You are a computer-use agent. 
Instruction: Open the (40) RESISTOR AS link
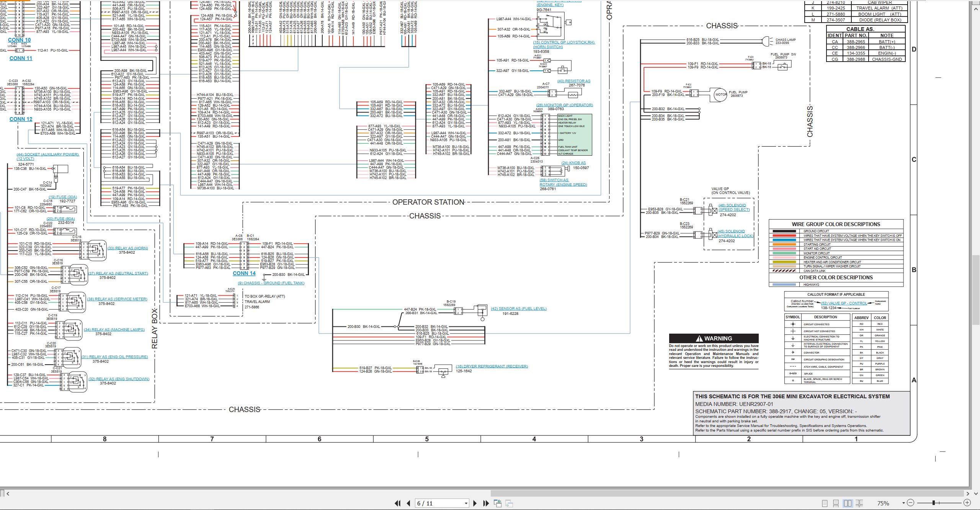[x=574, y=81]
